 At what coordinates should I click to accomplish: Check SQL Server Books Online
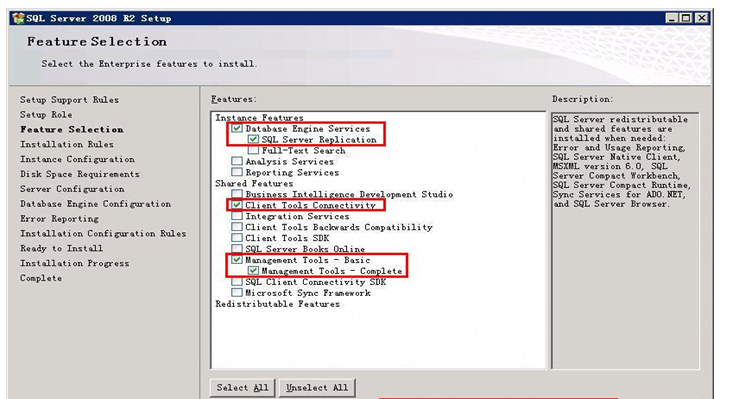(237, 249)
